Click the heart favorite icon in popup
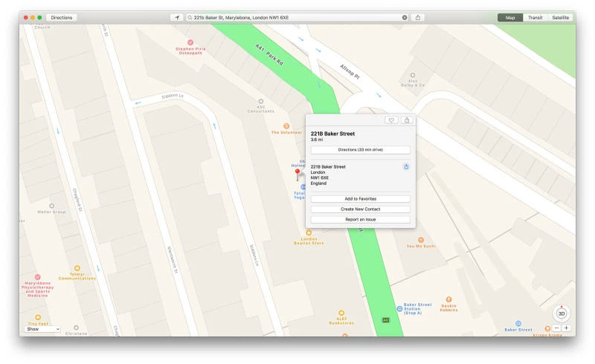The image size is (595, 364). point(391,120)
